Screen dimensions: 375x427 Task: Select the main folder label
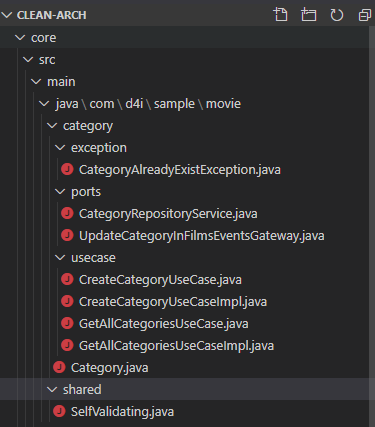click(x=61, y=82)
